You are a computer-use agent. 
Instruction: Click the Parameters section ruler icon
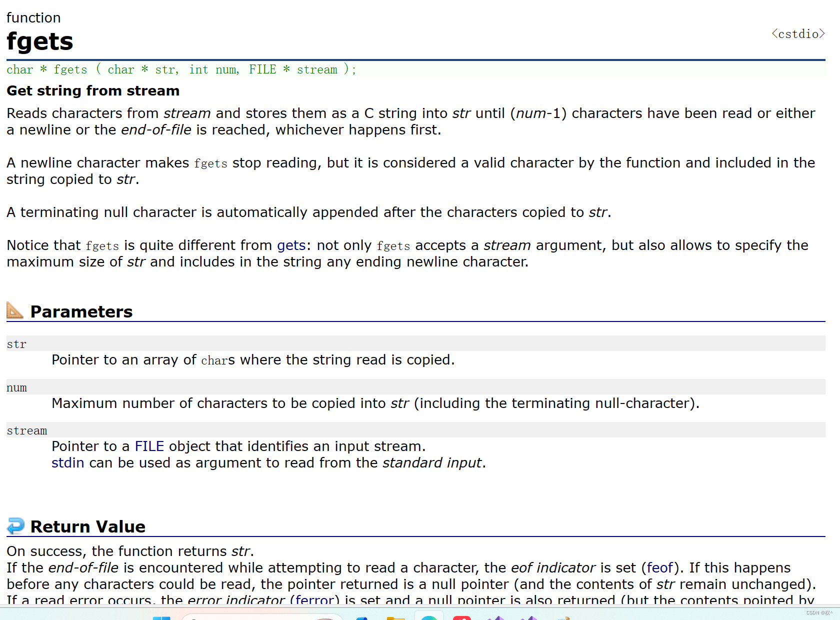tap(15, 310)
